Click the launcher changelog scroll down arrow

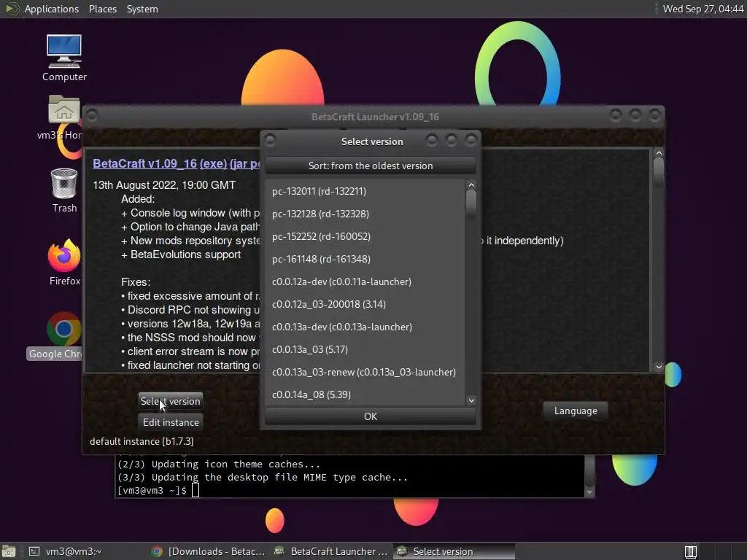659,367
